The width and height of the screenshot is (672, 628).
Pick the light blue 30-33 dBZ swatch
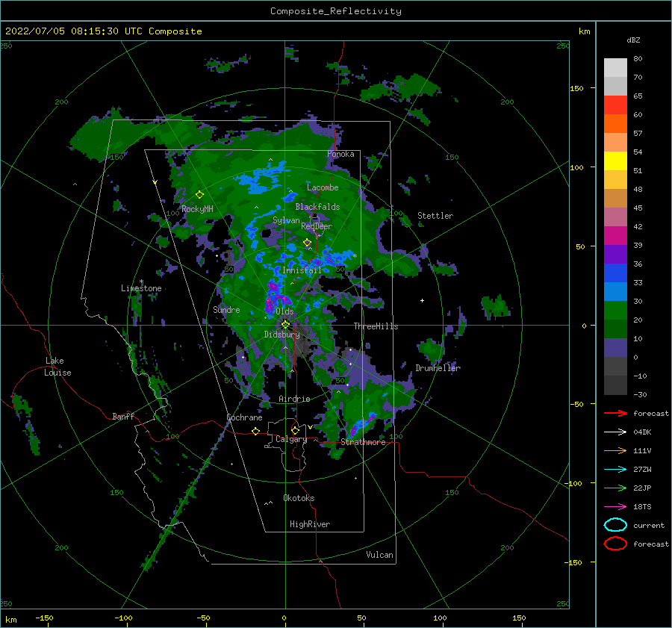click(615, 291)
